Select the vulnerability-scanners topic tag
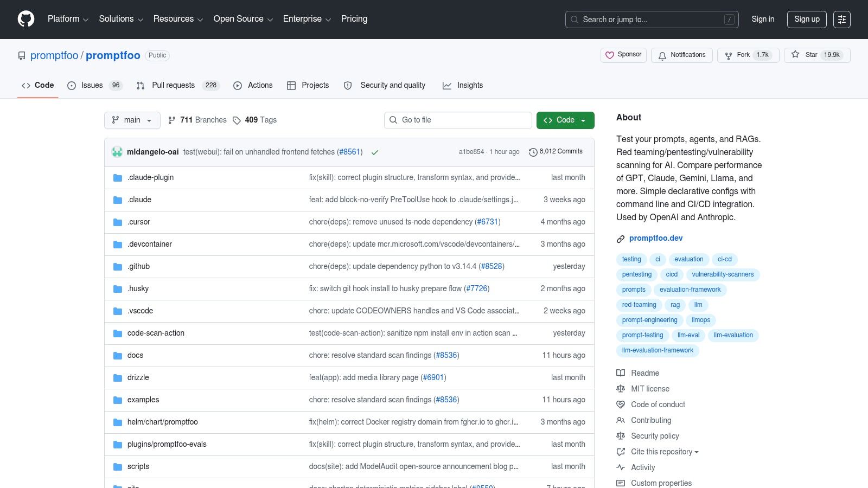The image size is (868, 488). [723, 274]
